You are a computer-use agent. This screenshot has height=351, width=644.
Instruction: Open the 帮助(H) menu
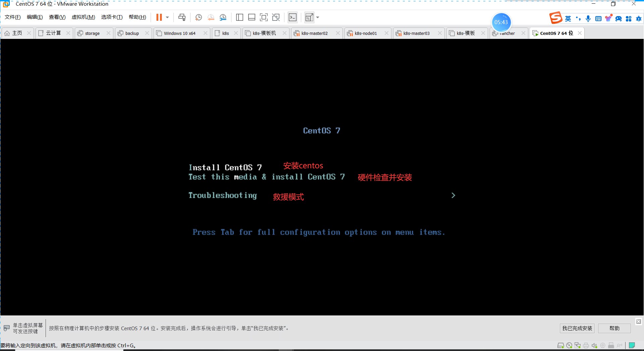click(138, 17)
